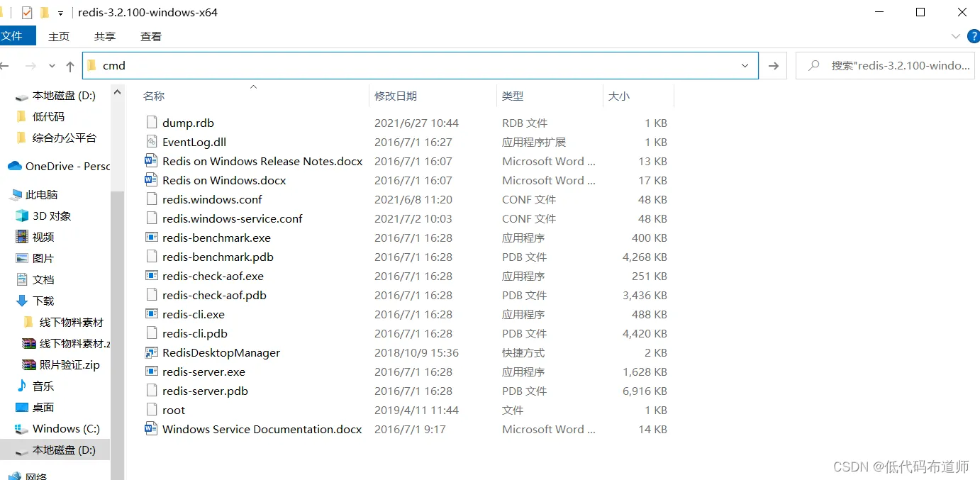Click the redis-benchmark.exe application icon
Image resolution: width=980 pixels, height=480 pixels.
click(151, 238)
